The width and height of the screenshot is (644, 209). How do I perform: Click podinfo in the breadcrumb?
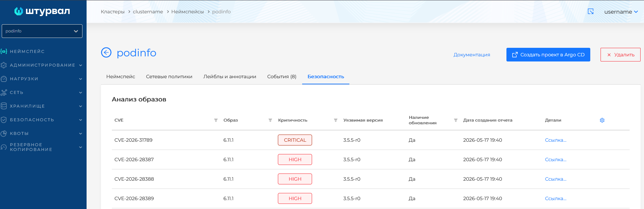221,12
